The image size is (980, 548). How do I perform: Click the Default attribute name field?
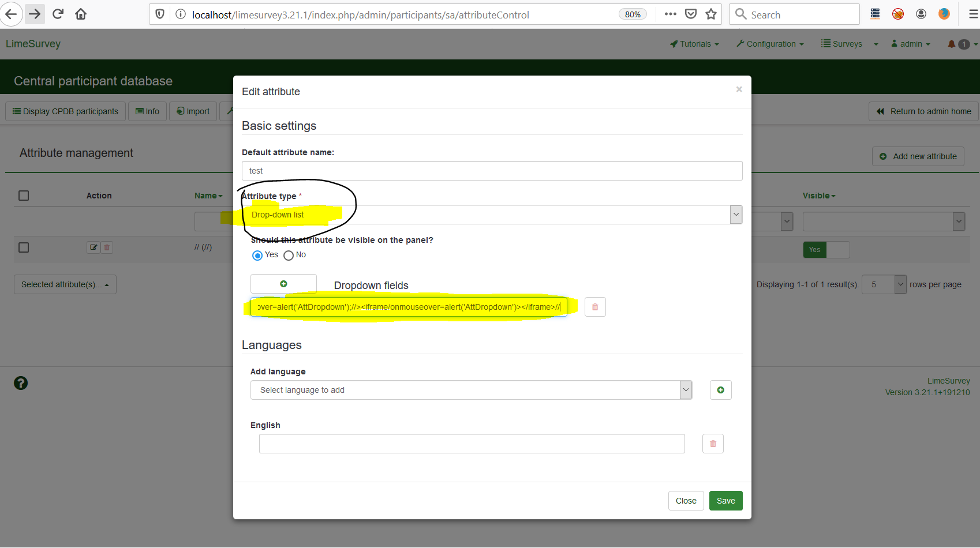click(x=492, y=171)
